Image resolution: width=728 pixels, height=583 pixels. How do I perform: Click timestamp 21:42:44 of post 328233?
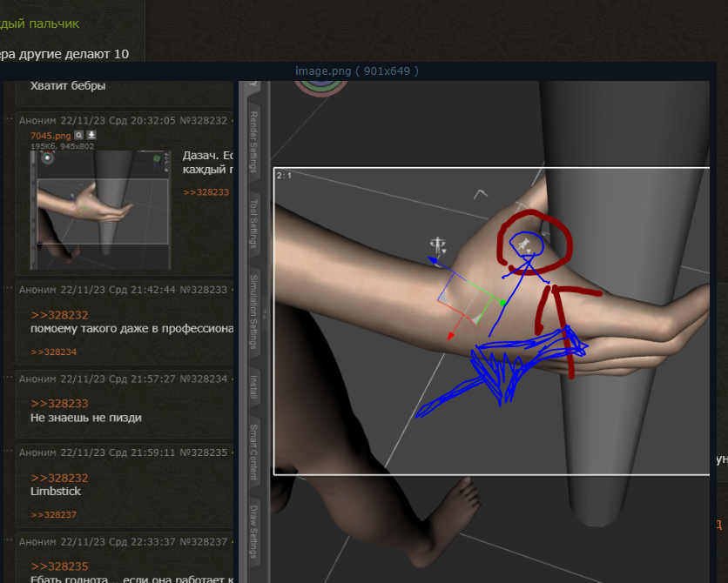153,290
